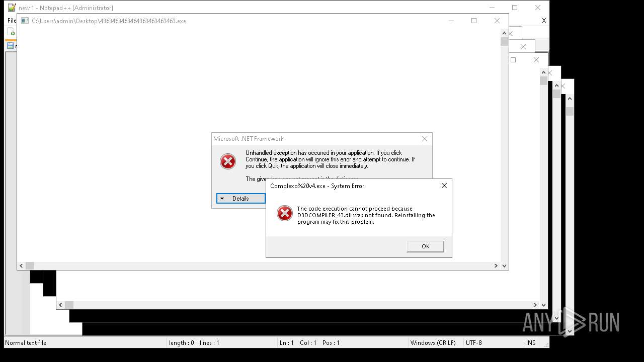Click the bottom scroll-right arrow of second console window

click(535, 305)
